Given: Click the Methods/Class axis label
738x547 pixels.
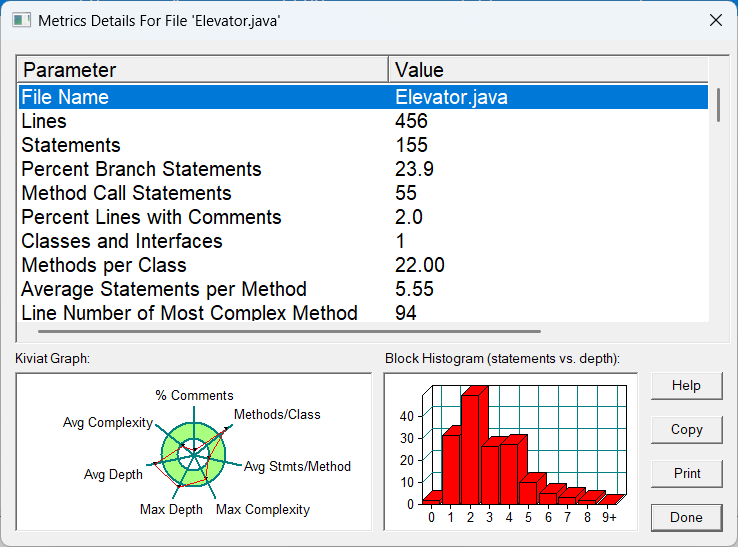Looking at the screenshot, I should tap(277, 415).
